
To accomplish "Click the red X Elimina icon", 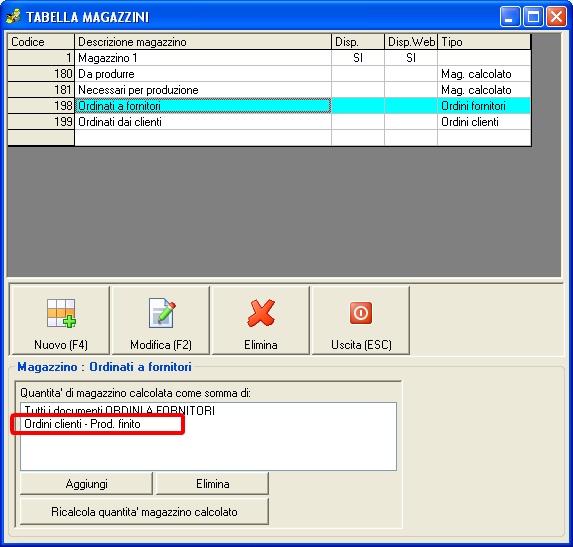I will tap(261, 313).
